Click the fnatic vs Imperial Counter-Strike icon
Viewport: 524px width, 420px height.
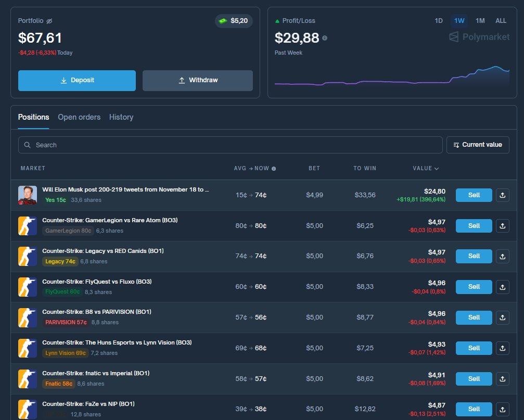tap(28, 379)
